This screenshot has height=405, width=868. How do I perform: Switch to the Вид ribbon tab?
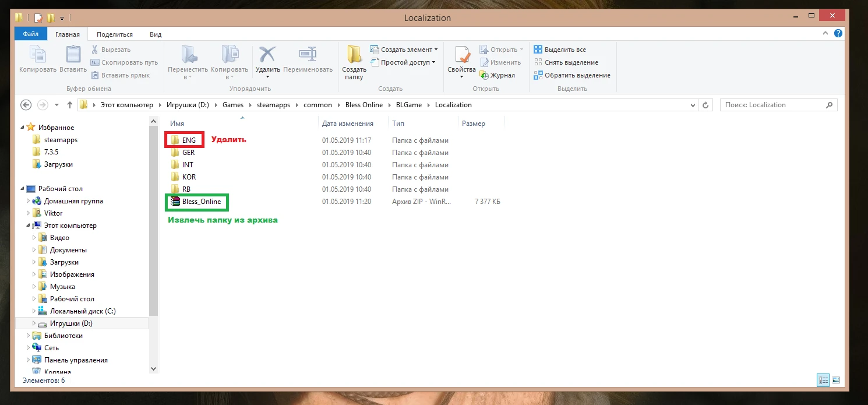[x=156, y=34]
